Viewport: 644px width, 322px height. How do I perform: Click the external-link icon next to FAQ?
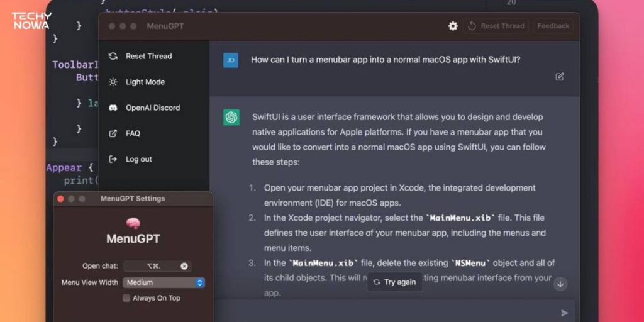click(113, 133)
